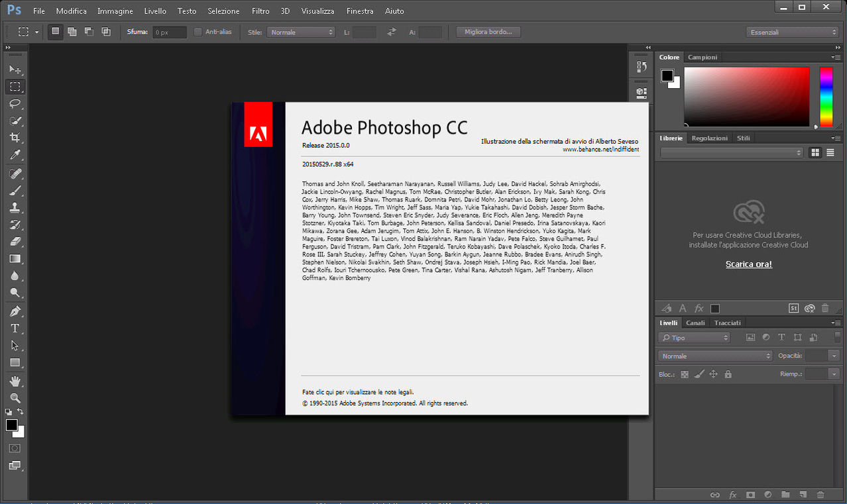Select the Eyedropper tool
The image size is (847, 504).
click(15, 155)
